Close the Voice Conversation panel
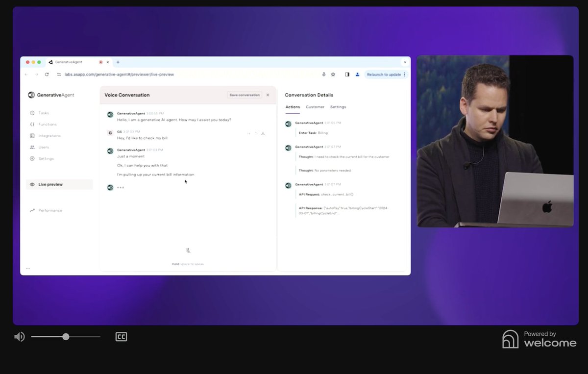The image size is (588, 374). point(268,95)
